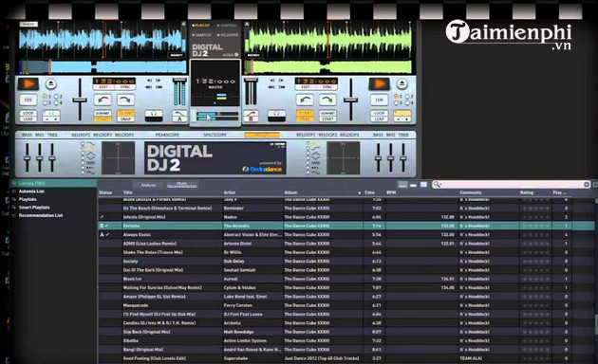Click the right deck TREB EQ slider
598x364 pixels.
click(402, 157)
